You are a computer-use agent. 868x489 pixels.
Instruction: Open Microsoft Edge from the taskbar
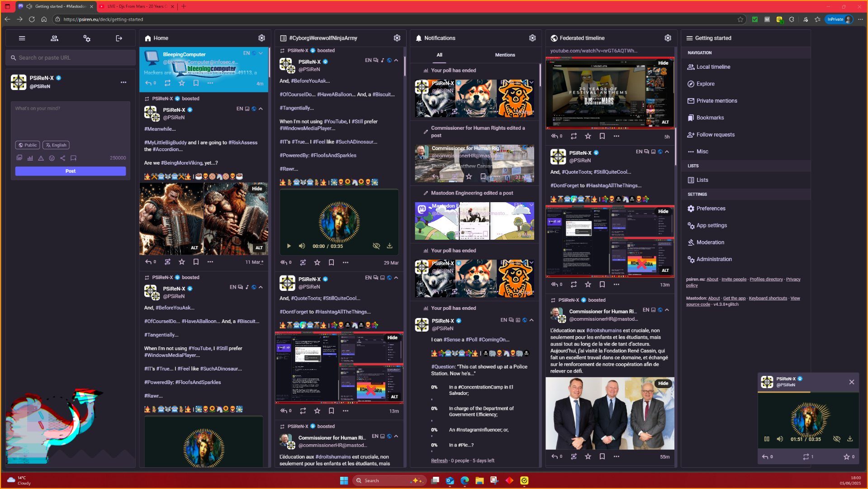pyautogui.click(x=465, y=480)
